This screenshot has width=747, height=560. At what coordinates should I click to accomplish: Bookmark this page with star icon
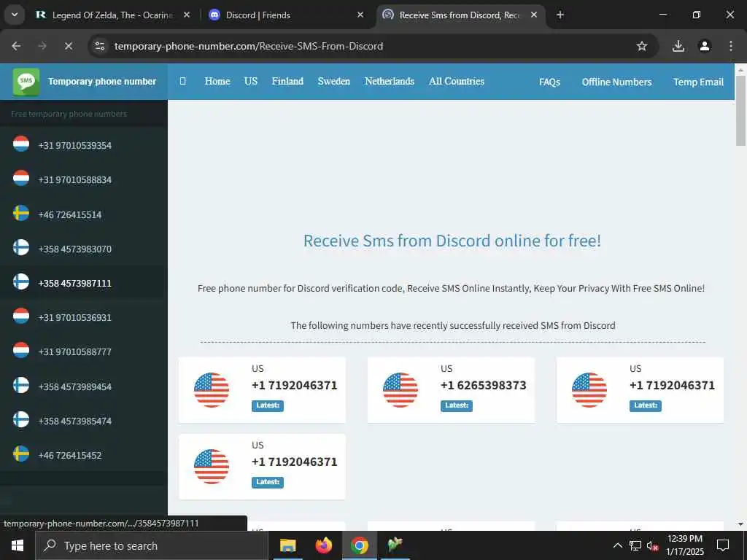642,46
